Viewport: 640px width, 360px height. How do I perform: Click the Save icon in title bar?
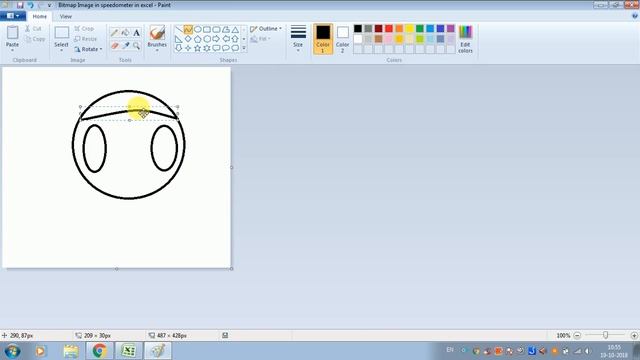click(x=20, y=5)
